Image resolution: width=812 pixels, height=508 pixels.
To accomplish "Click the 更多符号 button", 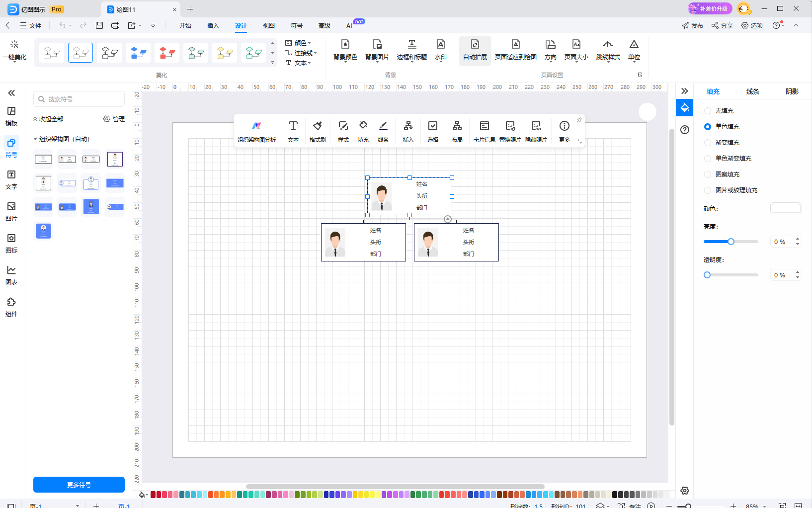I will [79, 485].
